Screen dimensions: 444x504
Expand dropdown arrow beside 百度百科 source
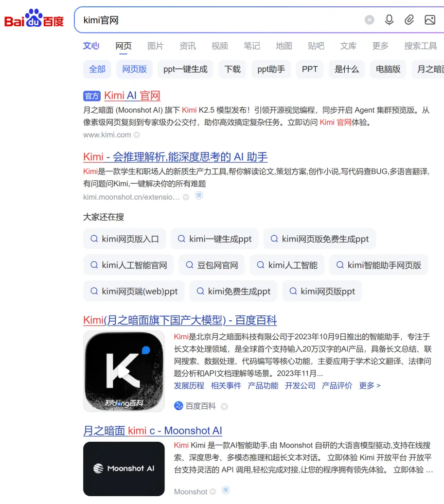pos(224,407)
